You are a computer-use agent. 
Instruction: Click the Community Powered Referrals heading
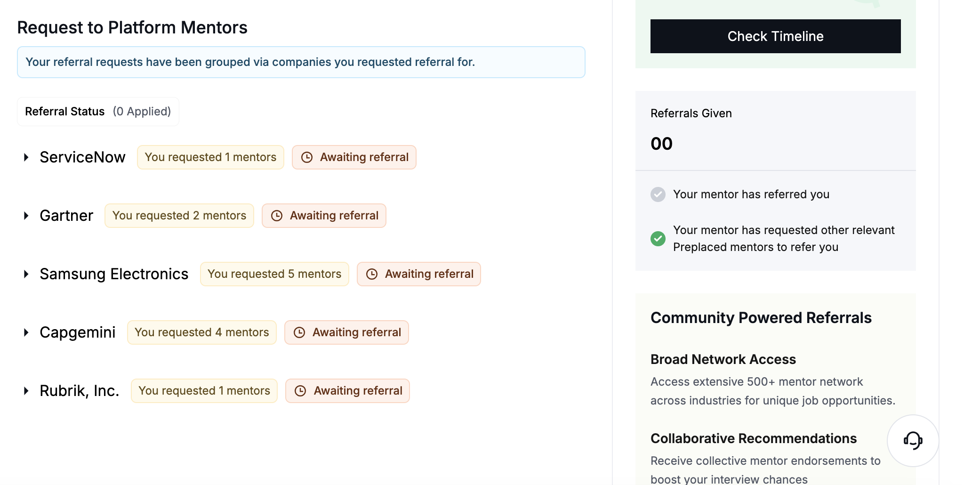761,318
